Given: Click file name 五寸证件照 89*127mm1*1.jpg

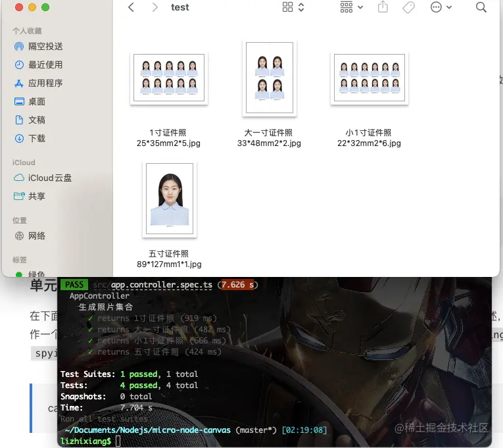Looking at the screenshot, I should pos(169,259).
